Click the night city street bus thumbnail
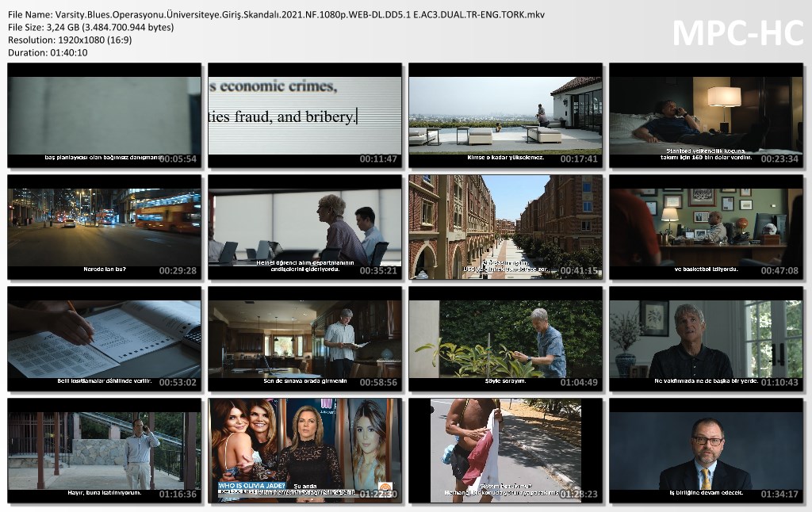The height and width of the screenshot is (512, 812). 105,227
